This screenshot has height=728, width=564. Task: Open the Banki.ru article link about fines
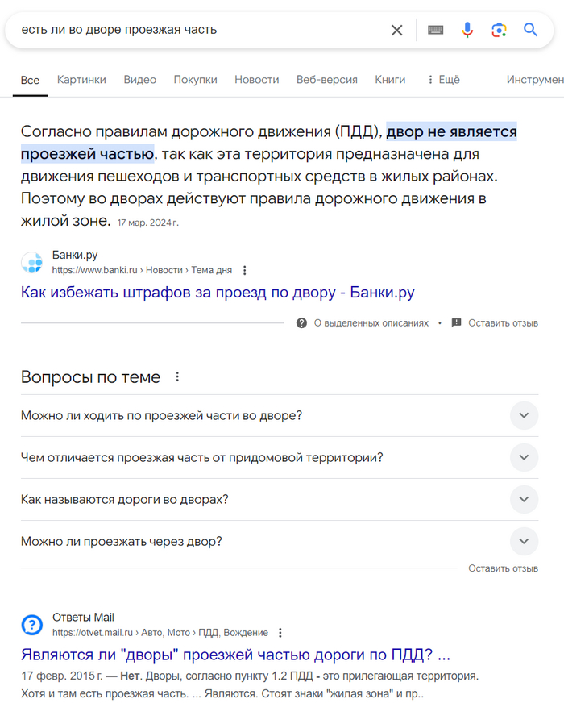click(218, 292)
